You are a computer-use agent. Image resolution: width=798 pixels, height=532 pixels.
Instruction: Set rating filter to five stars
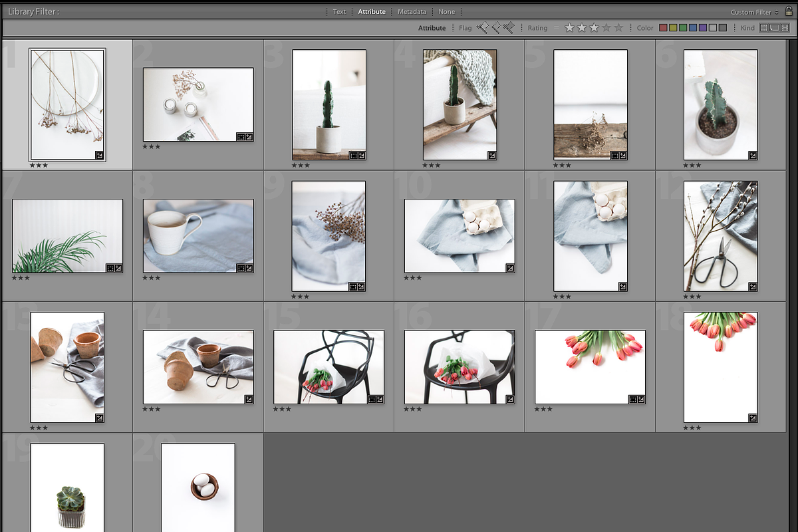(618, 28)
